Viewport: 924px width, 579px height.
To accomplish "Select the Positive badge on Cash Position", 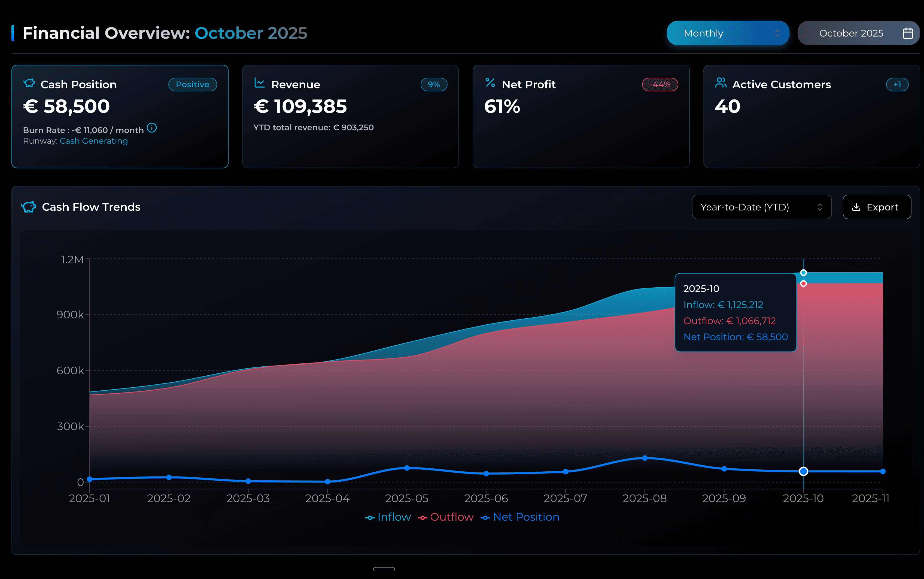I will pos(192,84).
